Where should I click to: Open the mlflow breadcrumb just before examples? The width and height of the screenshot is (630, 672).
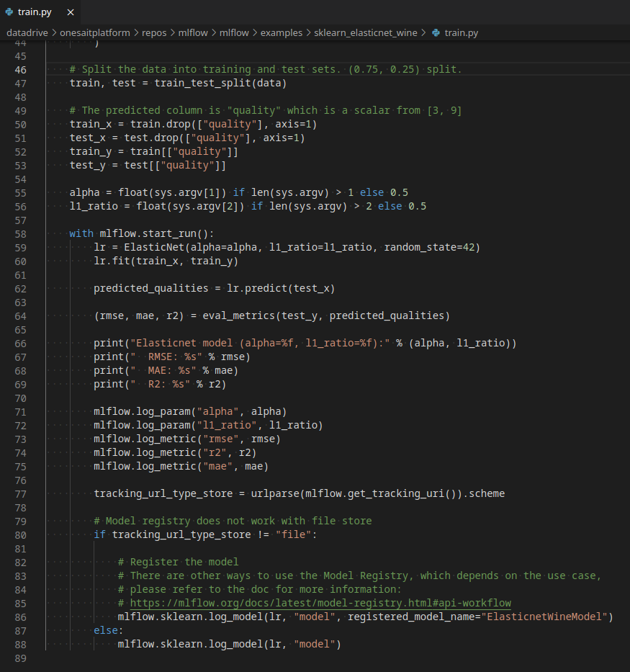click(234, 33)
